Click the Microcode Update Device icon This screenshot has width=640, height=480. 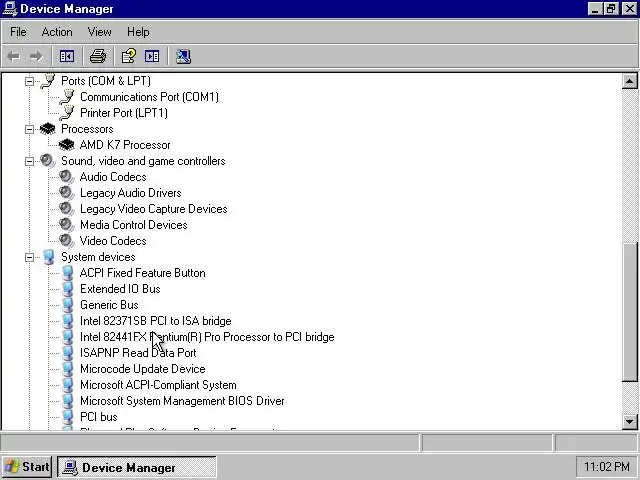coord(67,369)
